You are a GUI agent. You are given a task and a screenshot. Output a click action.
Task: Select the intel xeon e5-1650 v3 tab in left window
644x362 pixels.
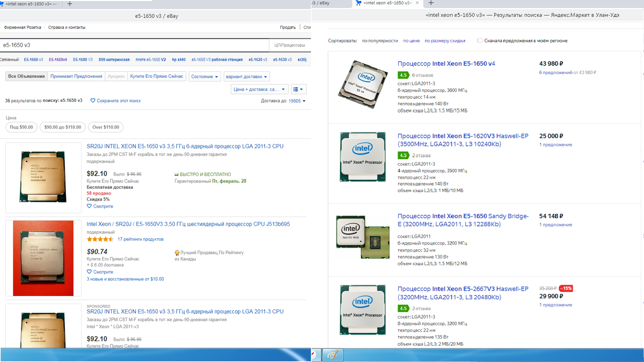31,4
